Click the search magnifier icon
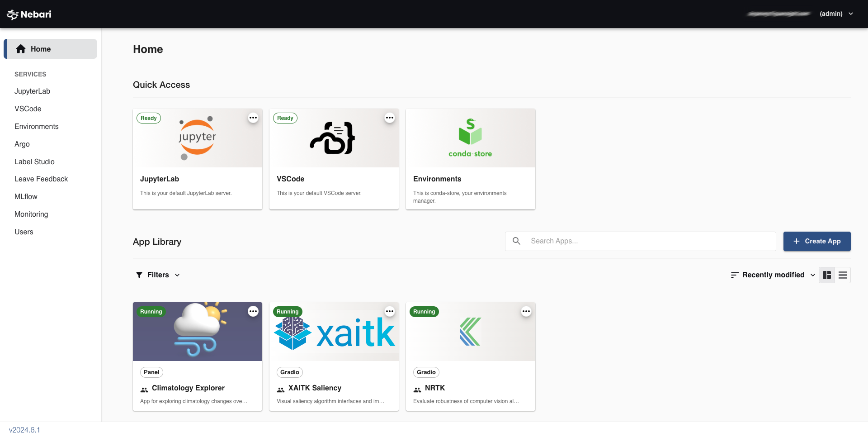The width and height of the screenshot is (868, 437). [x=516, y=241]
